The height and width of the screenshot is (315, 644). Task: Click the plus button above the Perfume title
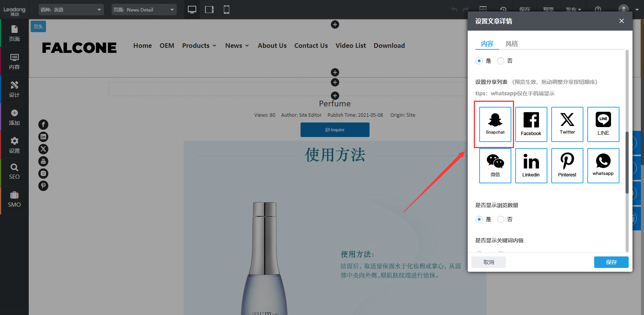(x=335, y=96)
